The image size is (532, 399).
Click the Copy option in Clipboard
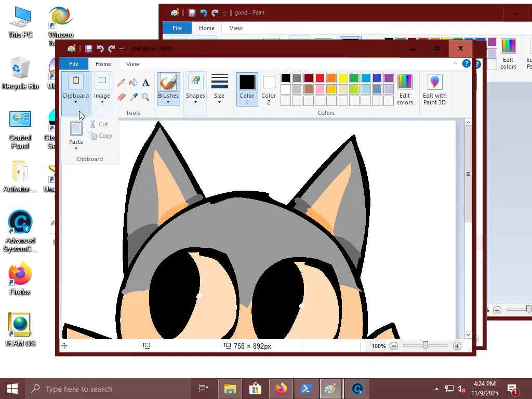tap(101, 136)
